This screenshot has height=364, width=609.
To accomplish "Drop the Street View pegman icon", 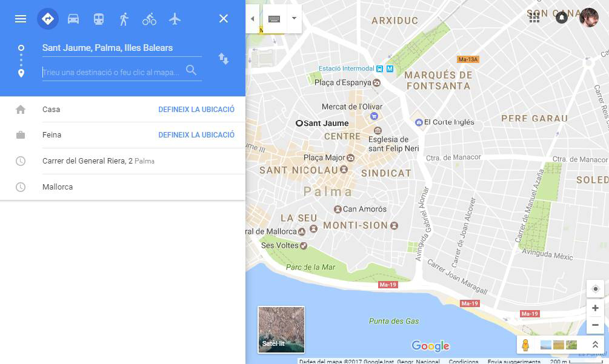I will tap(525, 345).
